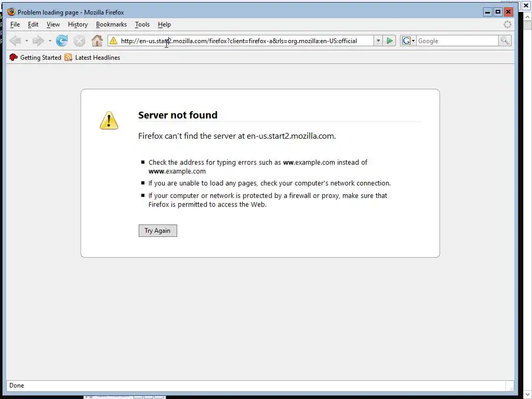Image resolution: width=532 pixels, height=399 pixels.
Task: Click the background window scrollbar down arrow
Action: [528, 394]
